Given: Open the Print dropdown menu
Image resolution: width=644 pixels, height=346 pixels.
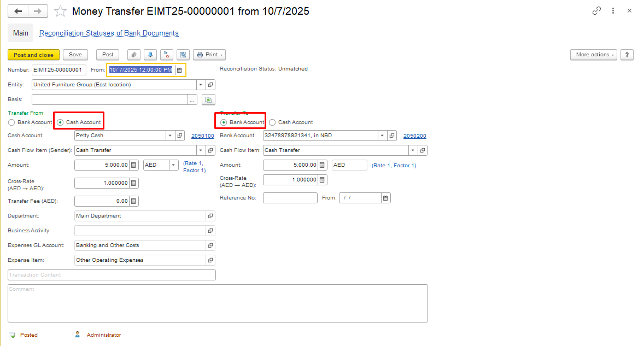Looking at the screenshot, I should [209, 55].
